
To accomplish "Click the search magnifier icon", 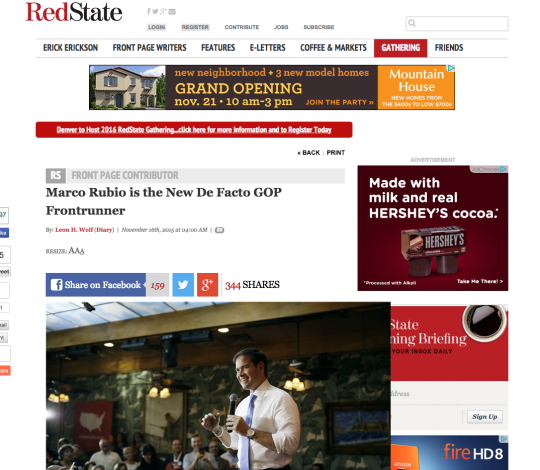I will [412, 23].
